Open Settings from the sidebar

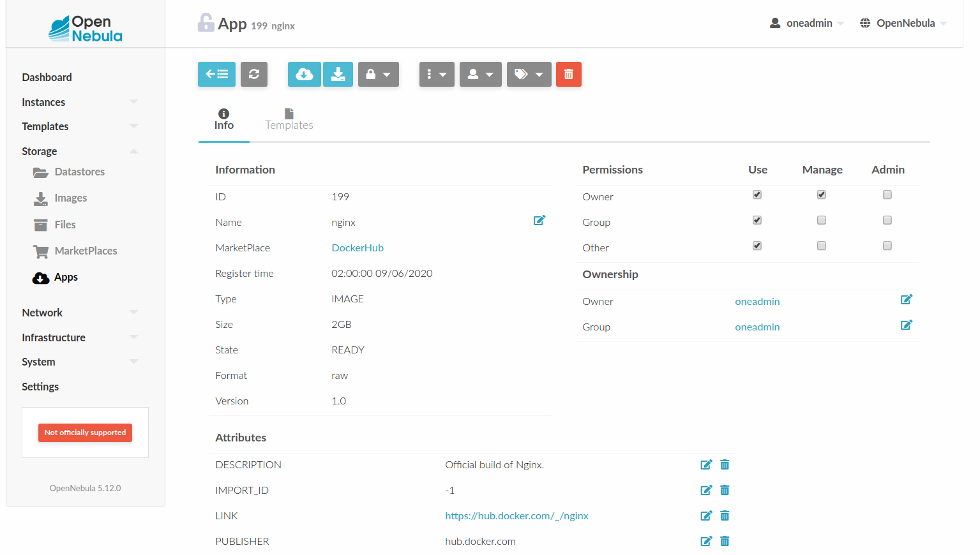click(x=40, y=387)
